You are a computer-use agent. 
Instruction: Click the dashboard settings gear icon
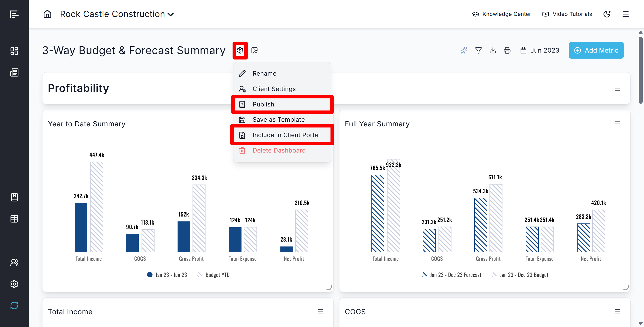pos(240,51)
